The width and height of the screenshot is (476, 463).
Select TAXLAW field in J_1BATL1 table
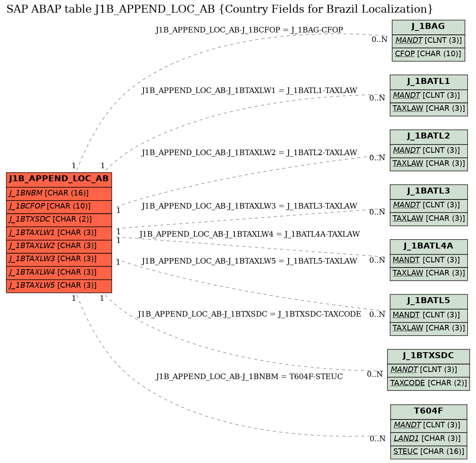(429, 109)
